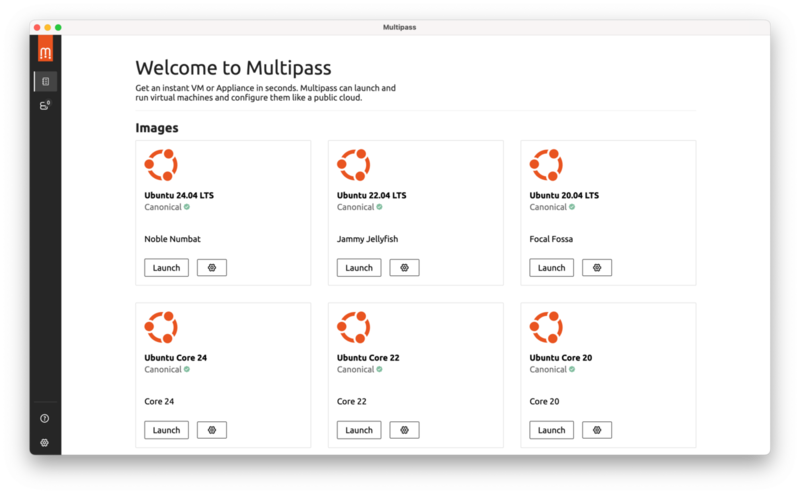Launch the Ubuntu Core 20 image
The width and height of the screenshot is (800, 494).
tap(552, 430)
